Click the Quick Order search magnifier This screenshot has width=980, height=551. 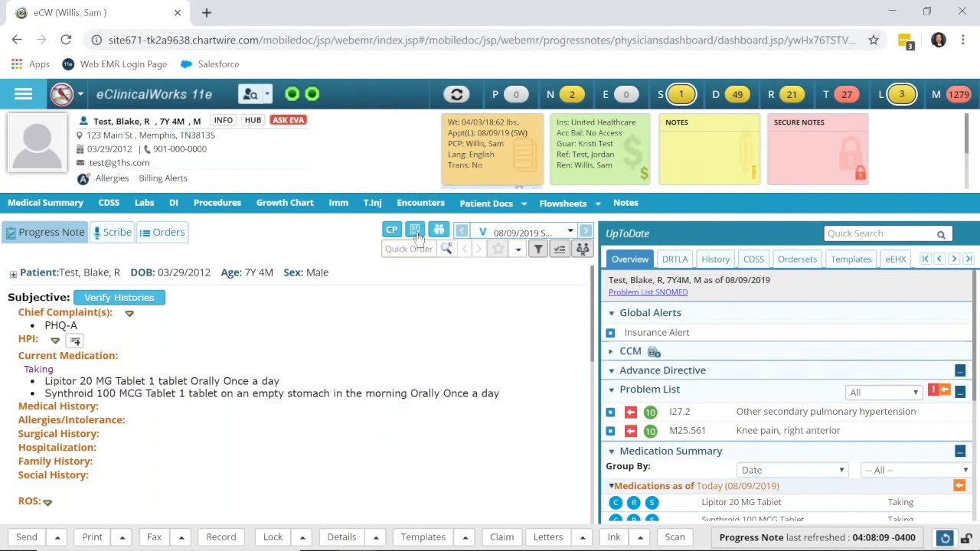(446, 249)
